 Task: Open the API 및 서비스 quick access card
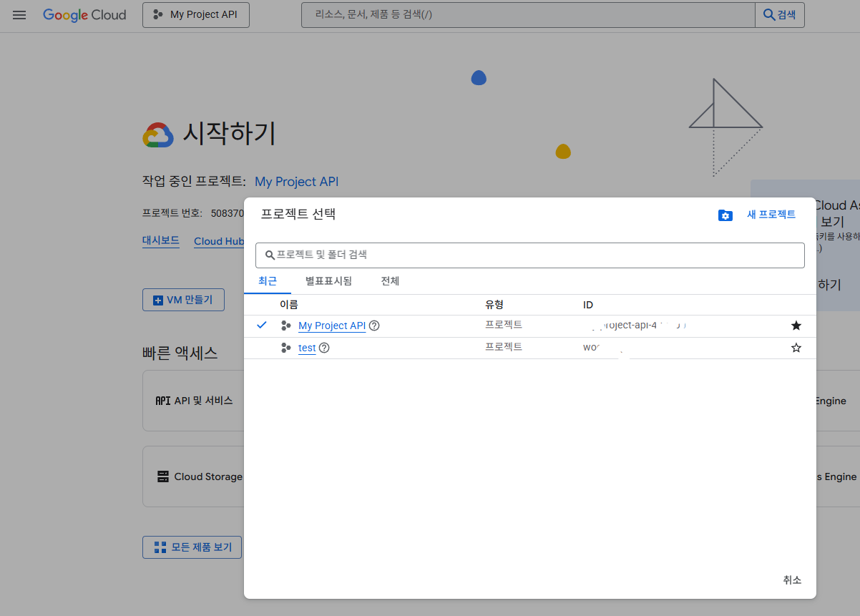[x=193, y=401]
